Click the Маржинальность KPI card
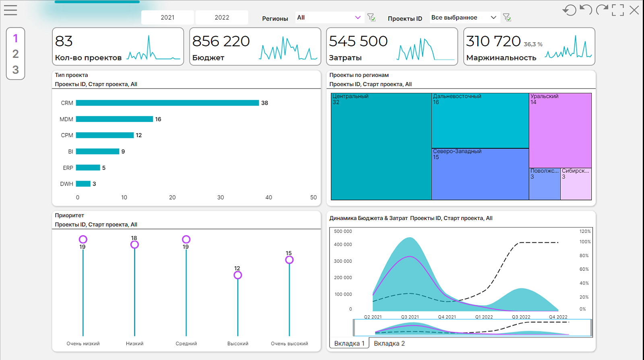The width and height of the screenshot is (644, 360). [x=529, y=46]
